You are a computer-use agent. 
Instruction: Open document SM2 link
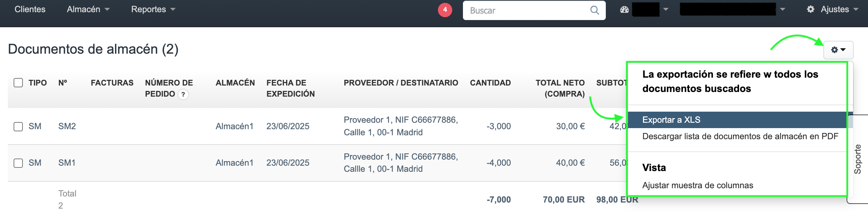pos(67,126)
